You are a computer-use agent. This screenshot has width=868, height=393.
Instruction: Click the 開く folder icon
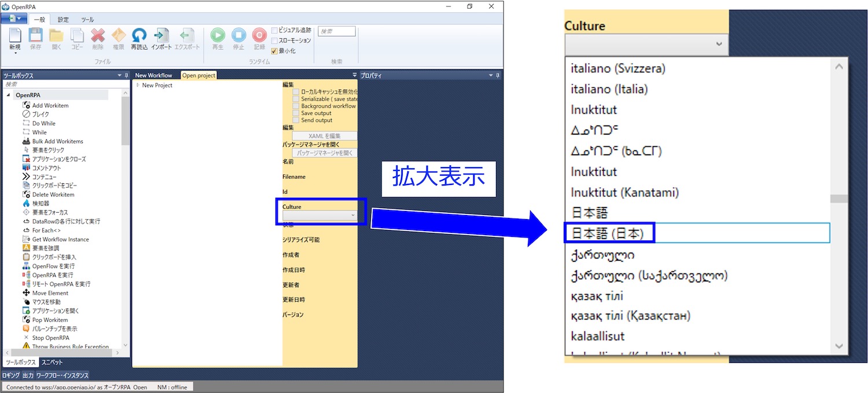pyautogui.click(x=56, y=35)
